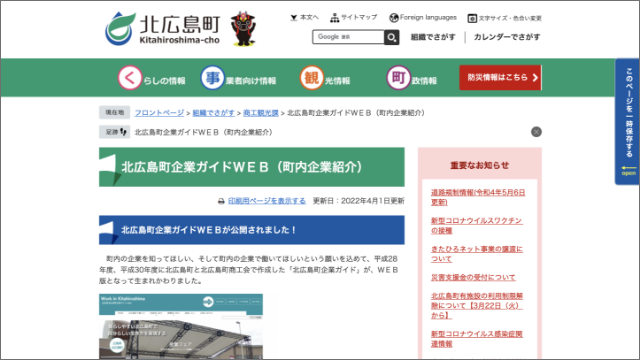Click the Work in Kitahiroshima website thumbnail
The height and width of the screenshot is (360, 640).
tap(181, 326)
